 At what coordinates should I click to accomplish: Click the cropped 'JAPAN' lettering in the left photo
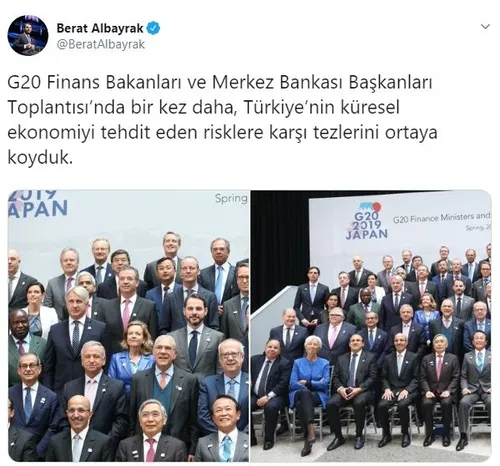point(38,209)
